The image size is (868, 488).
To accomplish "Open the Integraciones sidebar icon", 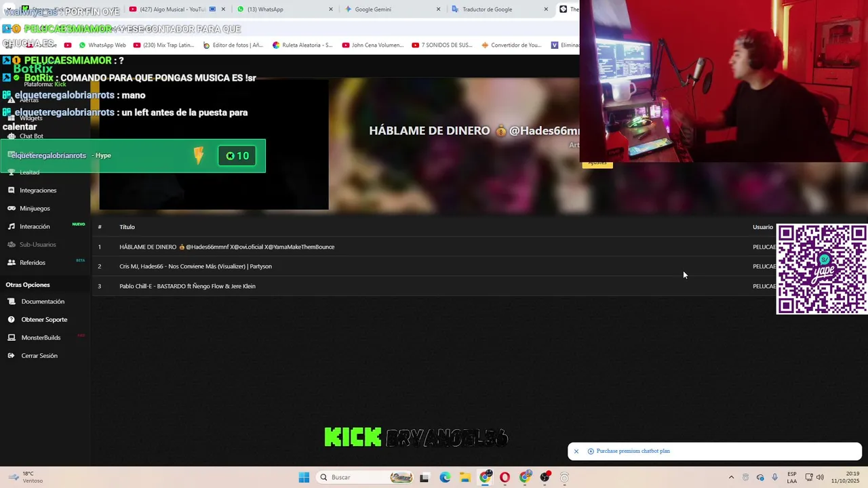I will [12, 190].
